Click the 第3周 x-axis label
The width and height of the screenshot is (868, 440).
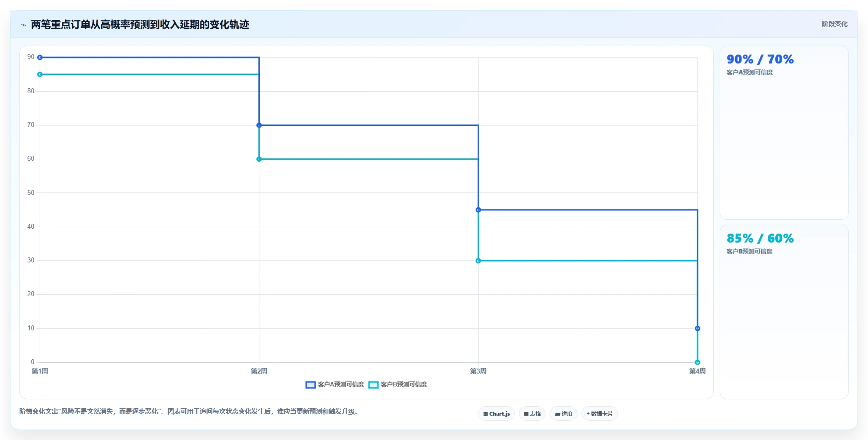478,371
